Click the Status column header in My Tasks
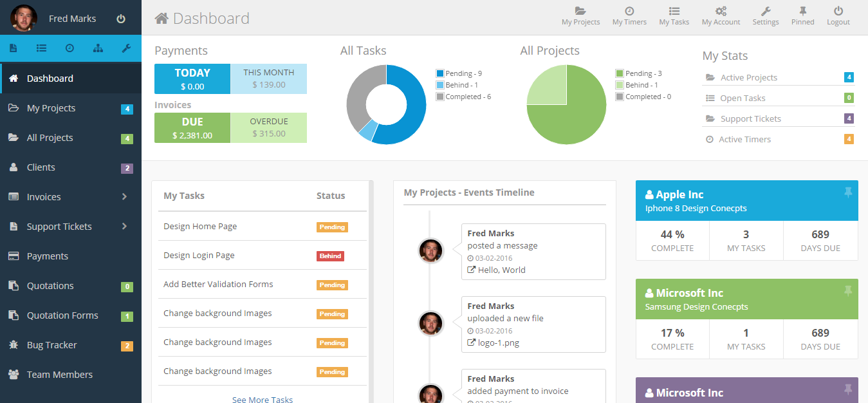 (331, 196)
